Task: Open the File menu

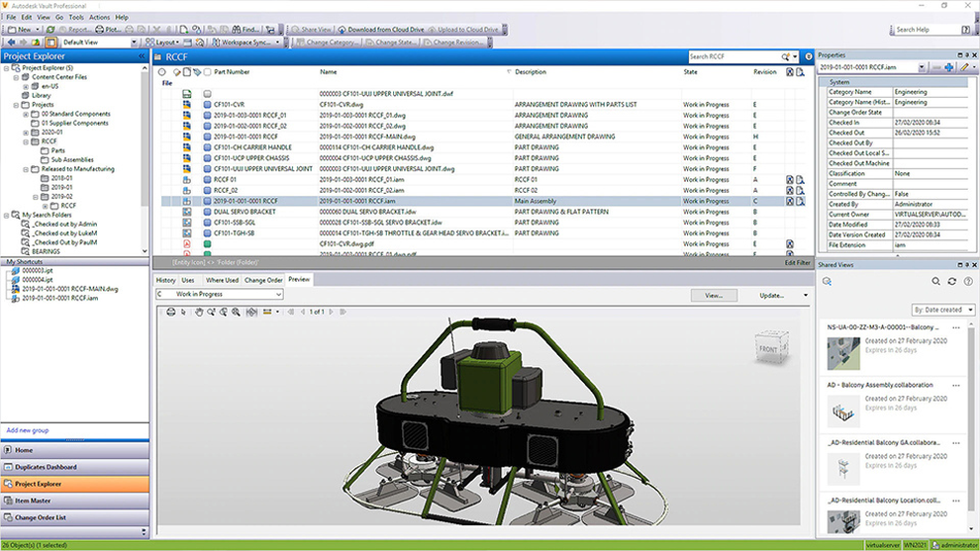Action: [x=11, y=18]
